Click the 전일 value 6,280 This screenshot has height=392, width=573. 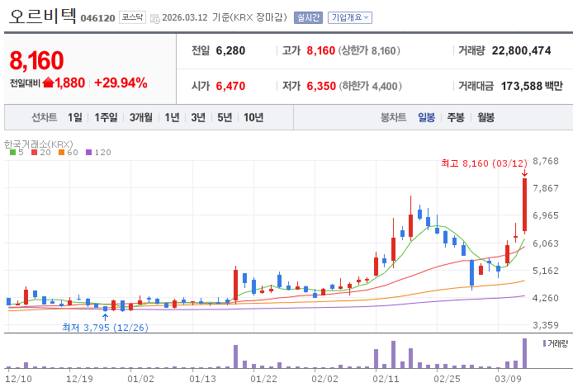pyautogui.click(x=230, y=50)
